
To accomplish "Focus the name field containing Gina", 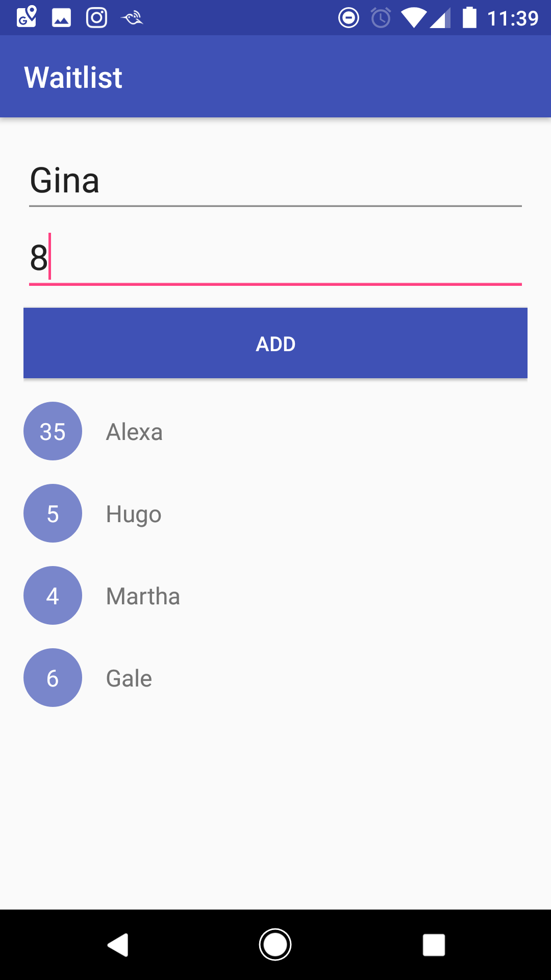I will pyautogui.click(x=275, y=181).
